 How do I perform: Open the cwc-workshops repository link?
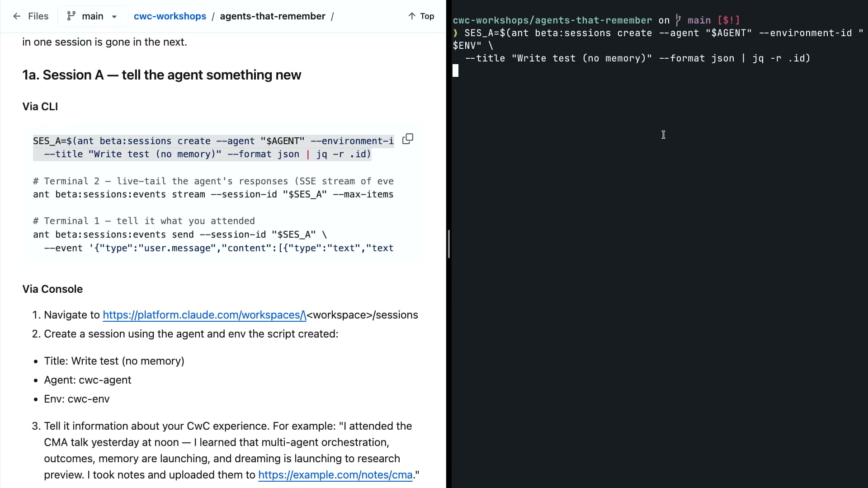click(170, 16)
